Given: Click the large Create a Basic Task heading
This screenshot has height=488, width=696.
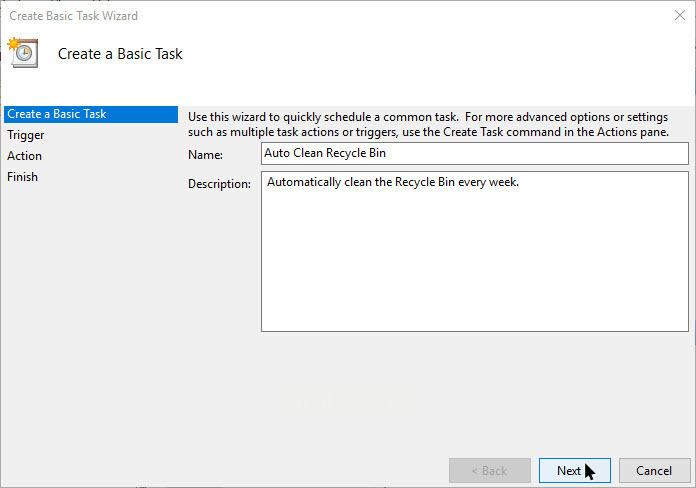Looking at the screenshot, I should coord(120,54).
